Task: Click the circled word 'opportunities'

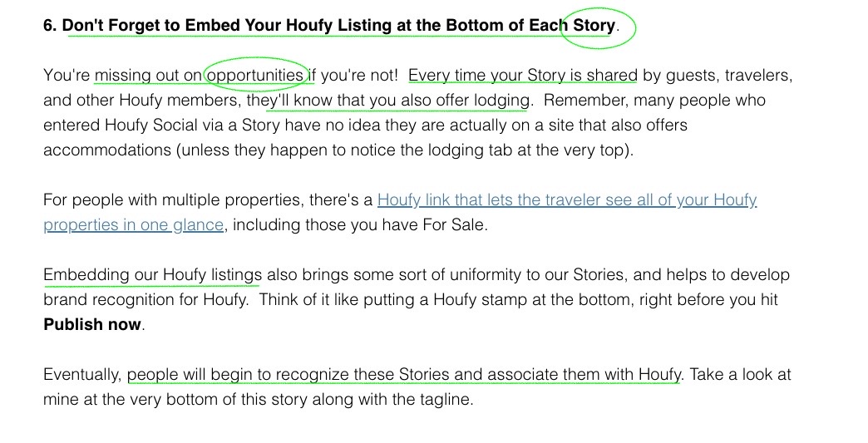Action: coord(255,76)
